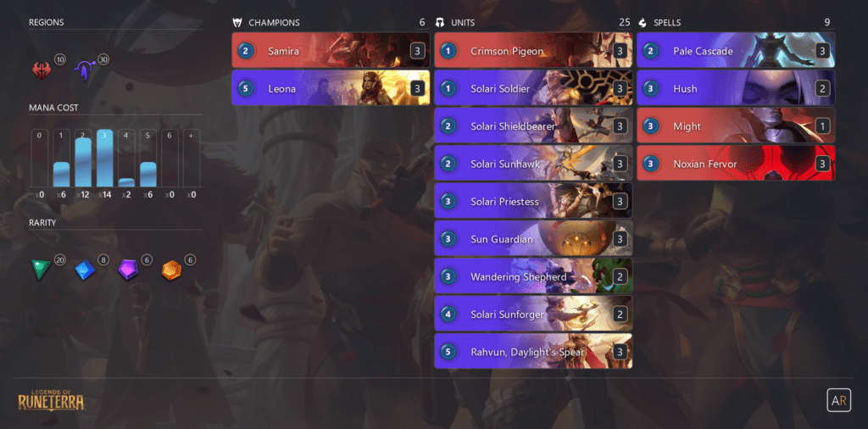The image size is (868, 429).
Task: Click the Targon region icon
Action: (84, 71)
